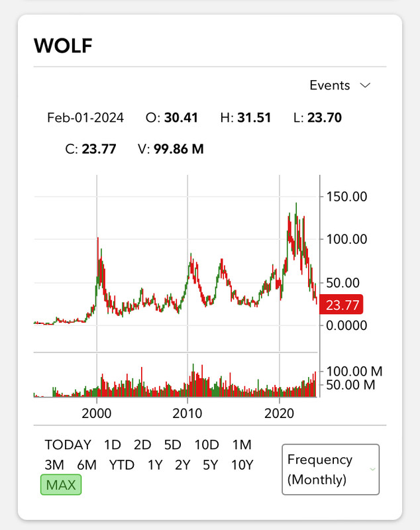Click the 0.0000 price axis label

[346, 325]
